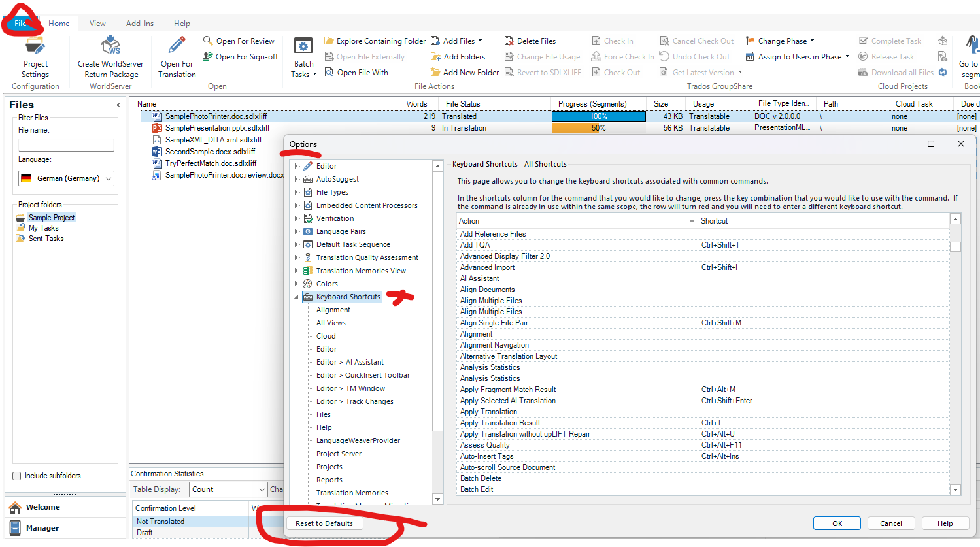
Task: Select the Sample Project folder
Action: (x=52, y=218)
